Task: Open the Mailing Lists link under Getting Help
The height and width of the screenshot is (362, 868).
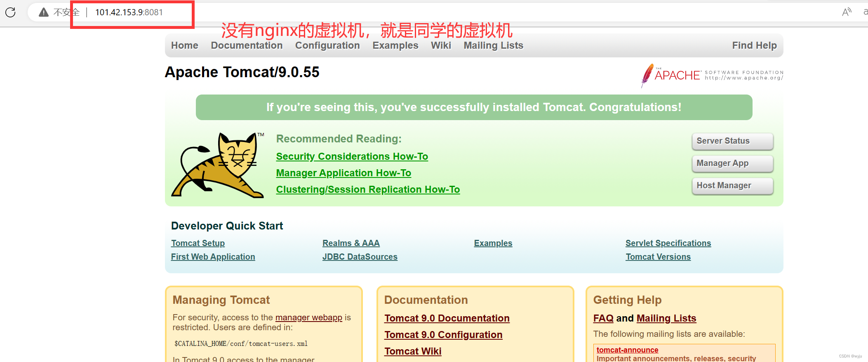Action: (x=666, y=318)
